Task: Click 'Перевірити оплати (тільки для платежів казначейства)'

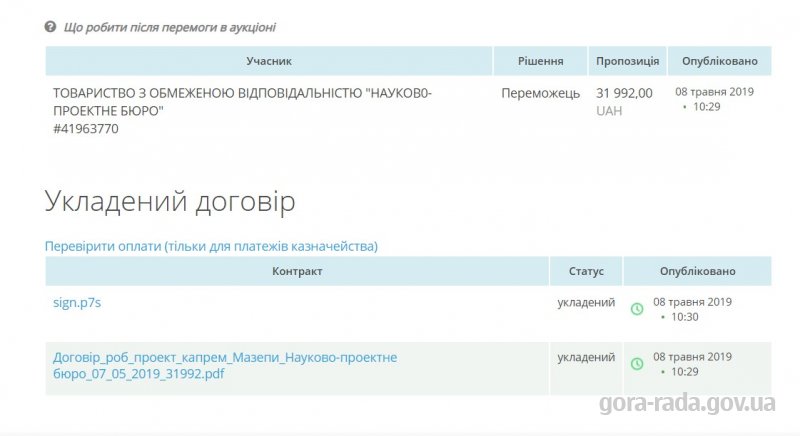Action: [x=211, y=246]
